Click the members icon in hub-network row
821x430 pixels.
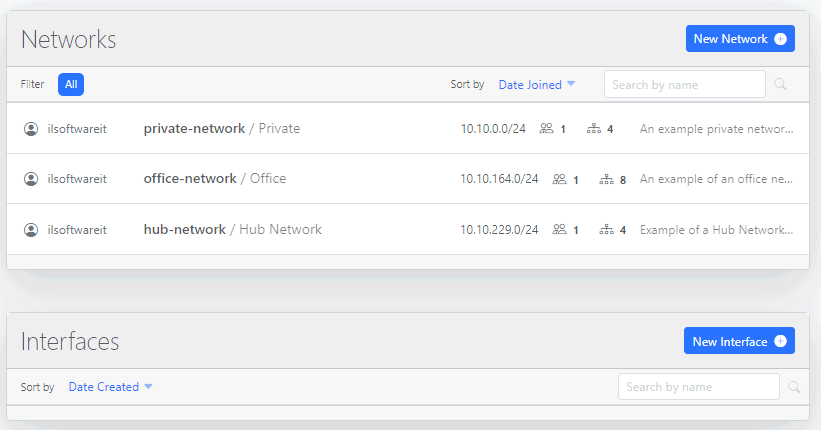(546, 230)
